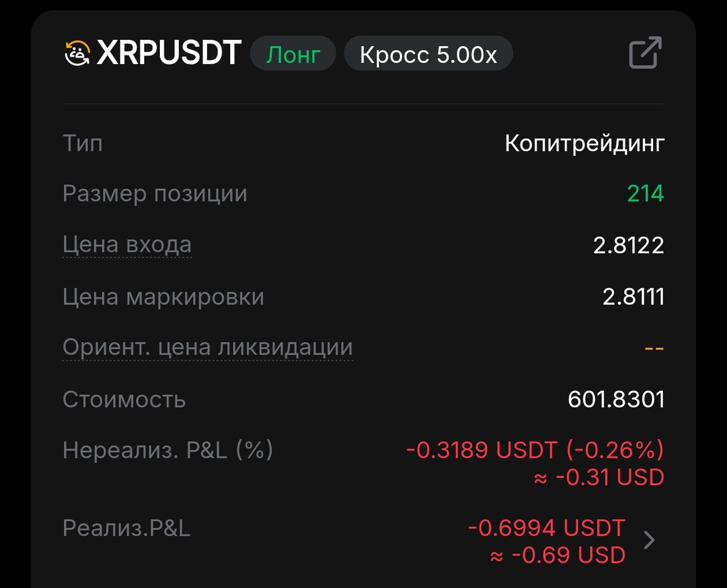
Task: Select the share arrow in top right corner
Action: point(645,53)
